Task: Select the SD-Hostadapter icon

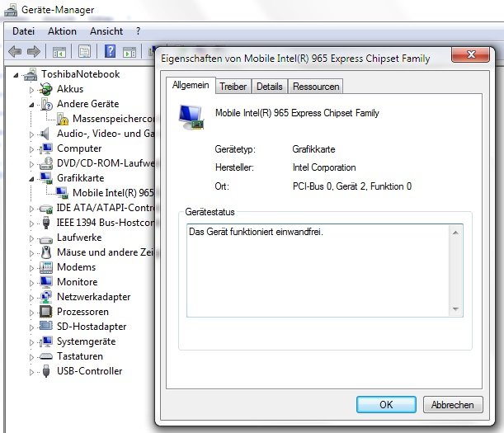Action: tap(46, 327)
